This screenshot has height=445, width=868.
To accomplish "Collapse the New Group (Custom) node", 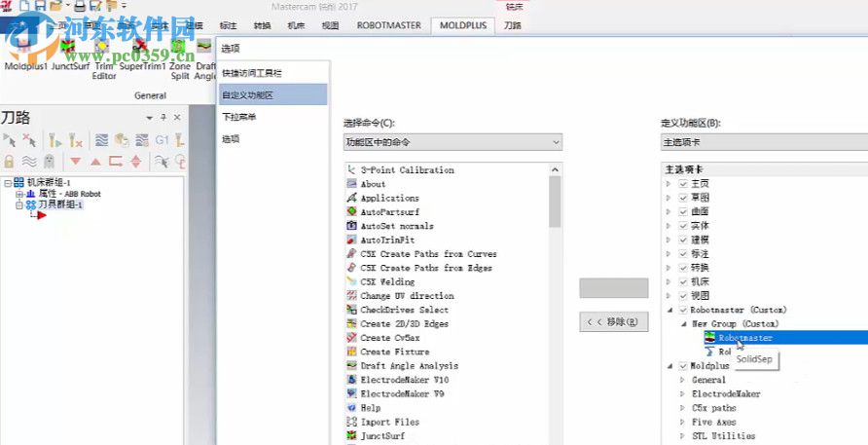I will pyautogui.click(x=684, y=323).
